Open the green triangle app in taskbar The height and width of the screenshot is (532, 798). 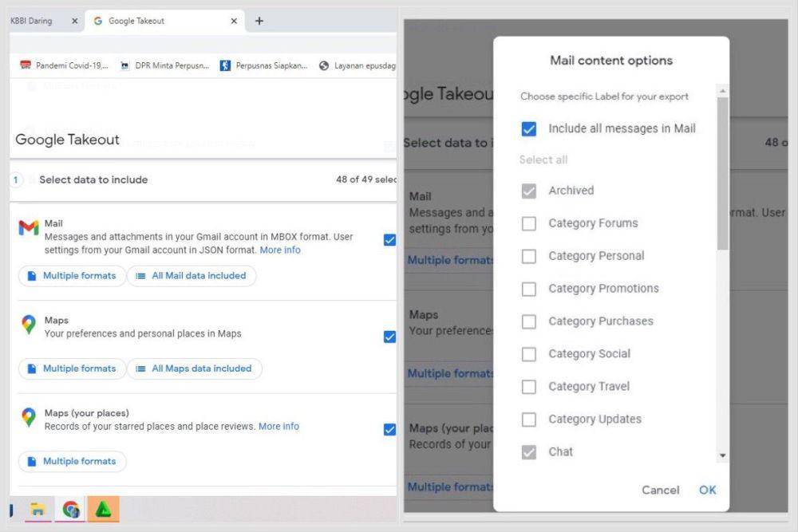[103, 509]
